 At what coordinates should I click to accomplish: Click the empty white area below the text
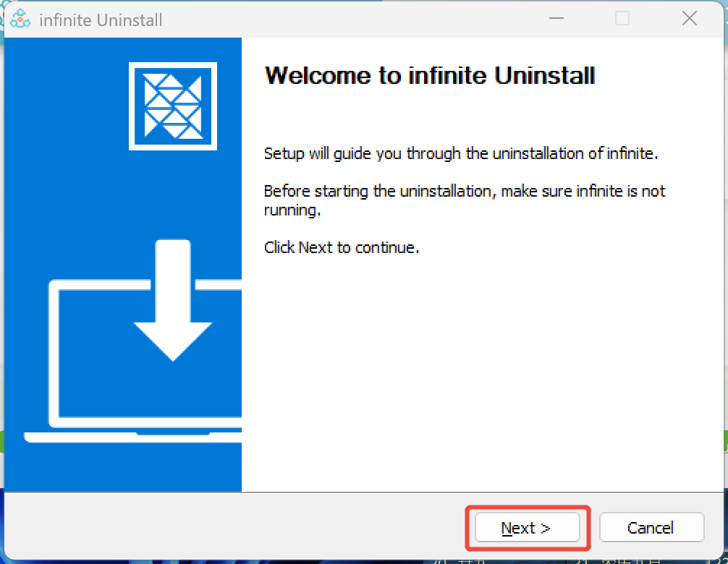[478, 376]
